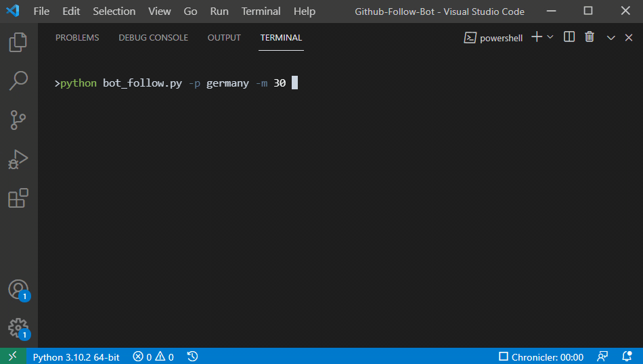
Task: Click 'germany' argument in terminal
Action: (x=227, y=84)
